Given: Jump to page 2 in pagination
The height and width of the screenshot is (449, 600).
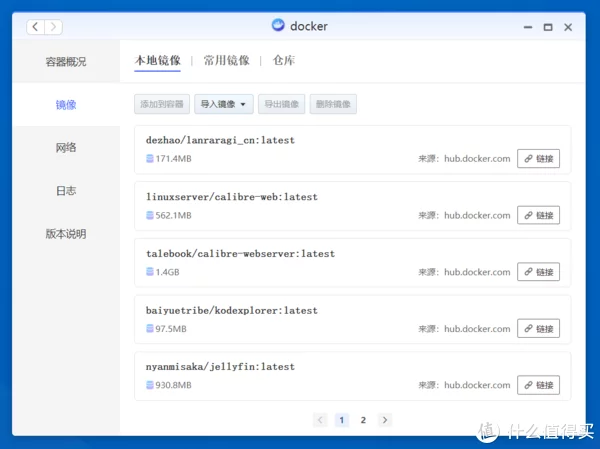Looking at the screenshot, I should [x=363, y=420].
